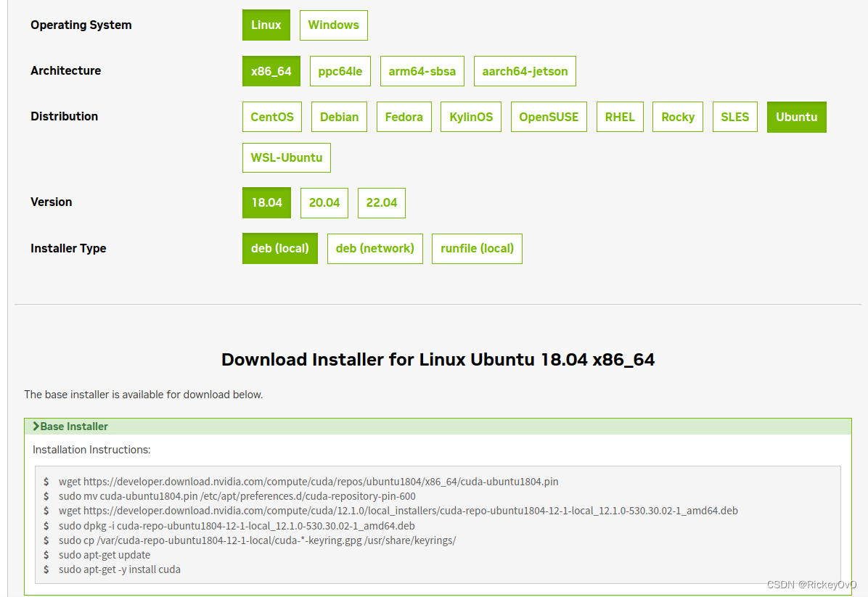The width and height of the screenshot is (868, 597).
Task: Select the Linux operating system
Action: pyautogui.click(x=266, y=25)
